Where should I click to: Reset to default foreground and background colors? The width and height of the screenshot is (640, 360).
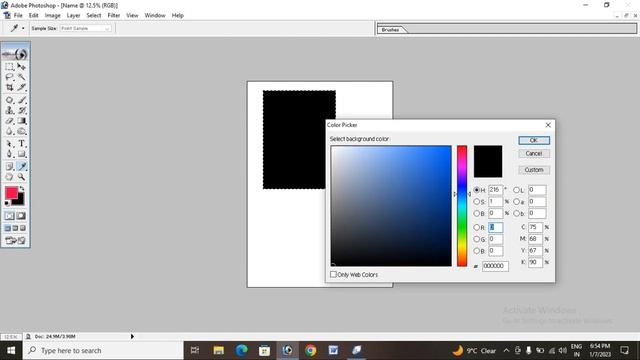(x=7, y=203)
